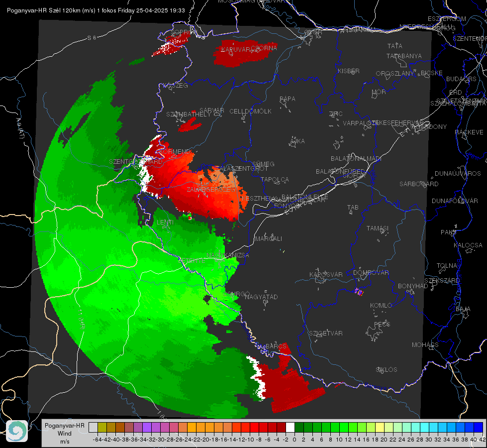Select the NAGYKANIZSA label
The height and width of the screenshot is (448, 487).
click(x=228, y=255)
